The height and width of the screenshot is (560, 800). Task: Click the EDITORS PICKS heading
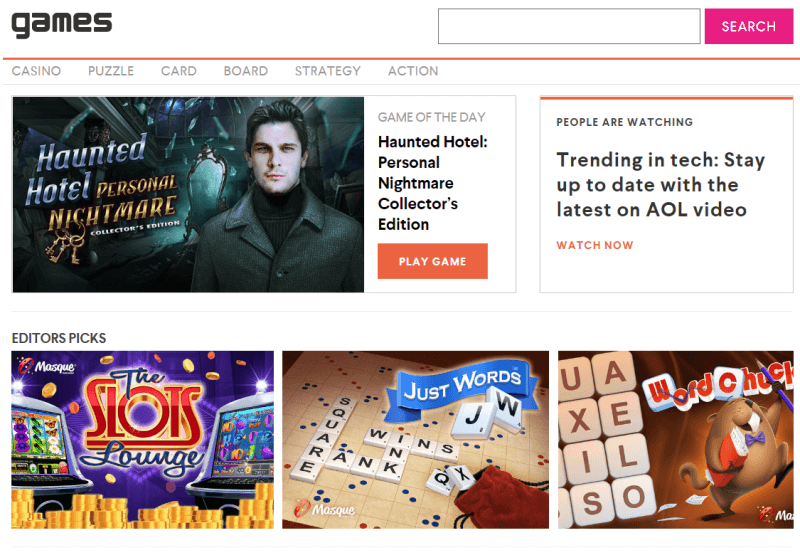point(59,338)
